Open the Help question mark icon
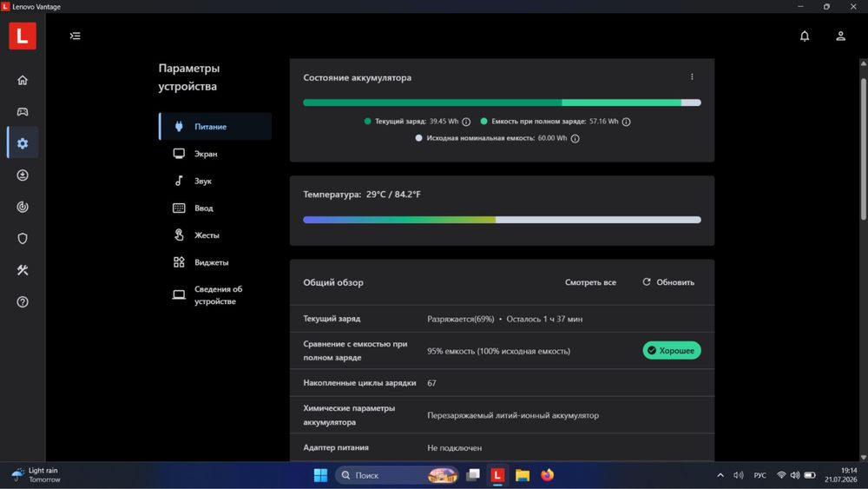 pyautogui.click(x=23, y=301)
